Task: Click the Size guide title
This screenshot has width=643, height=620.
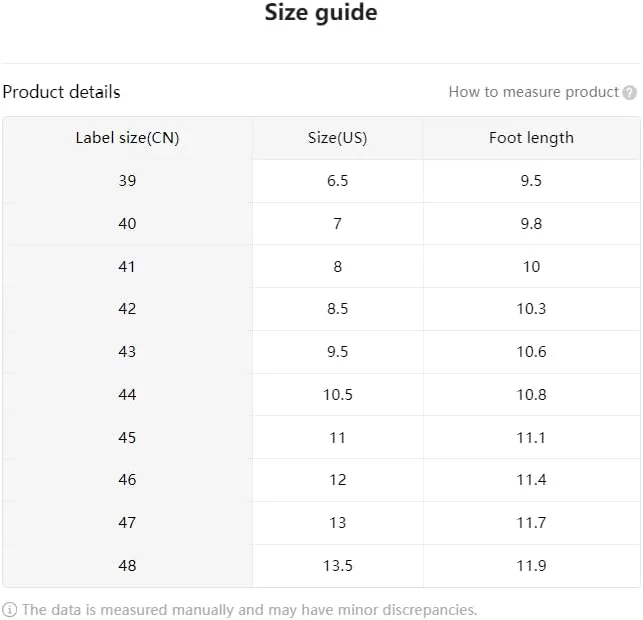Action: click(321, 13)
